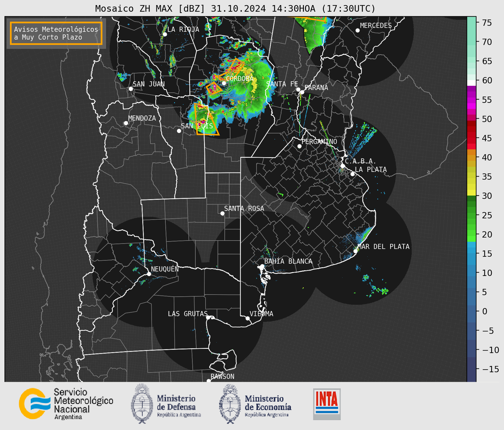
Task: Click the small orange warning polygon southwest of Cordoba
Action: 214,88
